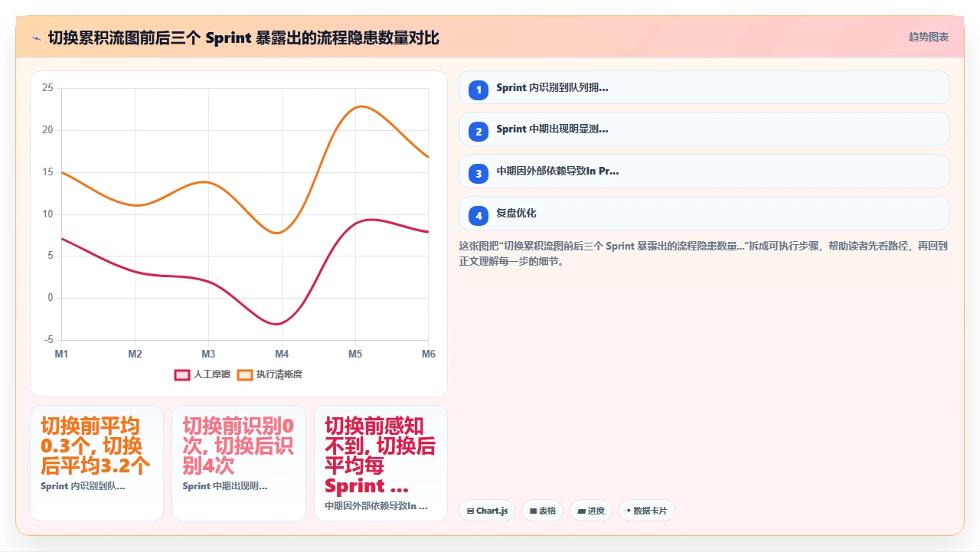
Task: Click the 10 y-axis value
Action: pos(47,214)
